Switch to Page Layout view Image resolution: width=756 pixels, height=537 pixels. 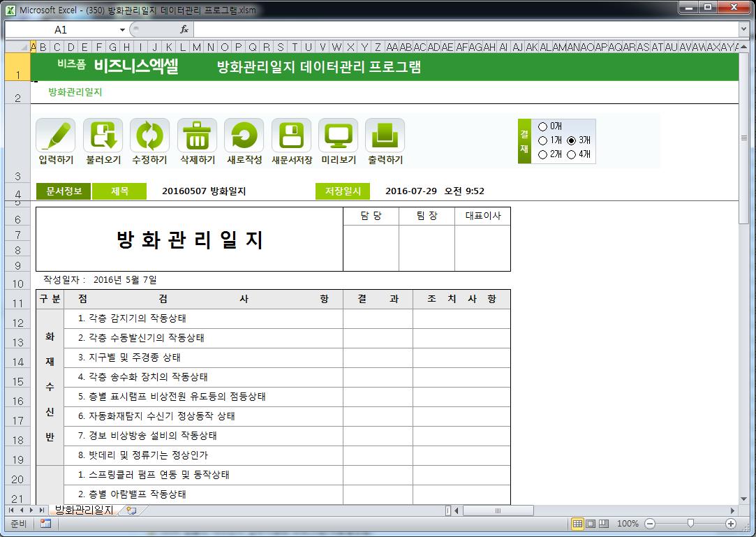(x=590, y=524)
